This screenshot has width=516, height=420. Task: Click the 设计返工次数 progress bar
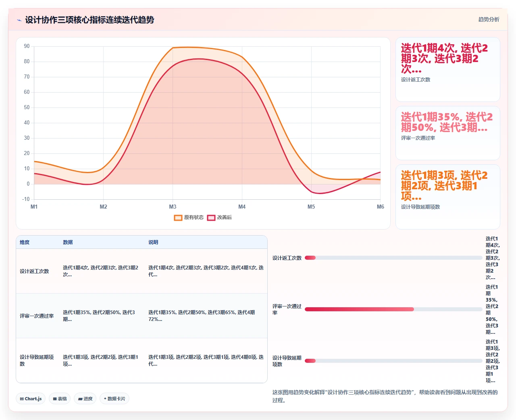(393, 258)
